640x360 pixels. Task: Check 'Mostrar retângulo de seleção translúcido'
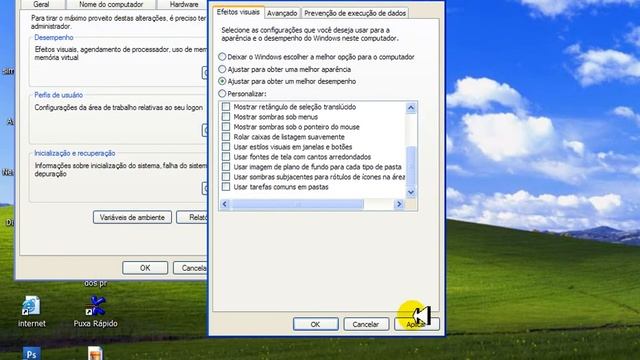(226, 107)
